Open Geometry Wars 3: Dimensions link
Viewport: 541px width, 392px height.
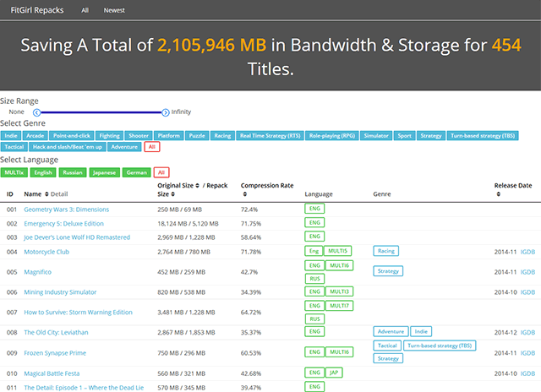click(67, 209)
